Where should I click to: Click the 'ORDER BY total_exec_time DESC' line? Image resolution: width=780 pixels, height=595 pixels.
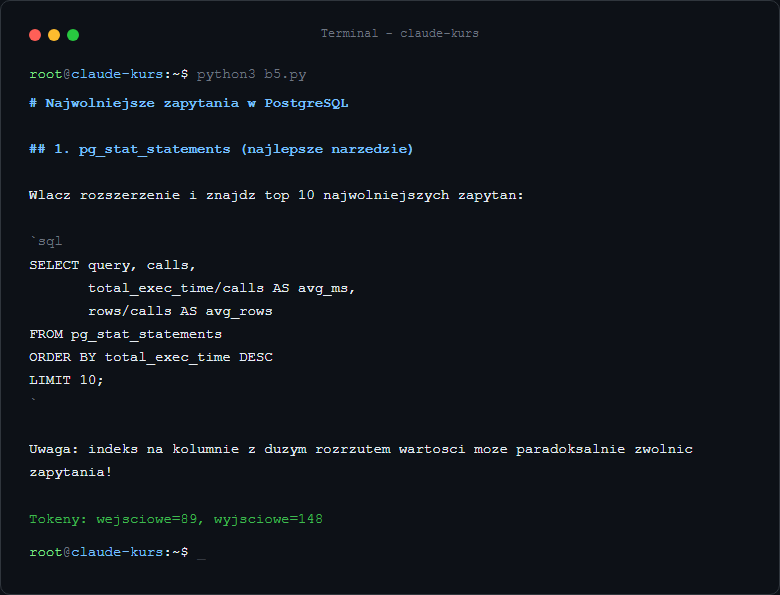(x=151, y=357)
